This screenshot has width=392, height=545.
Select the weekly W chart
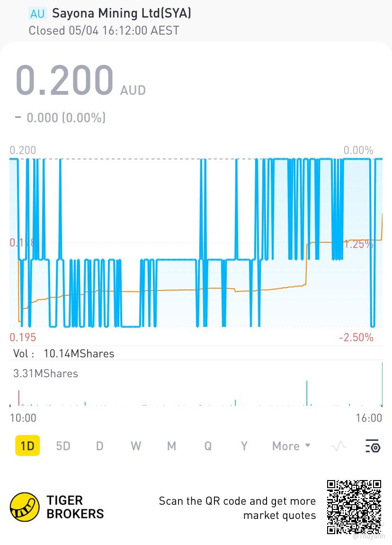(136, 446)
